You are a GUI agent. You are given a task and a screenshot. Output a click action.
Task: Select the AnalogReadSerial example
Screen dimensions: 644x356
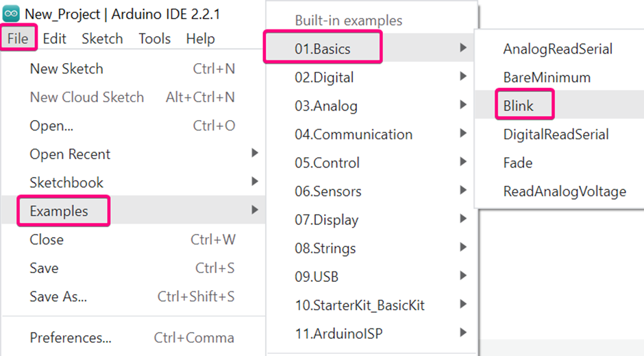pos(558,49)
